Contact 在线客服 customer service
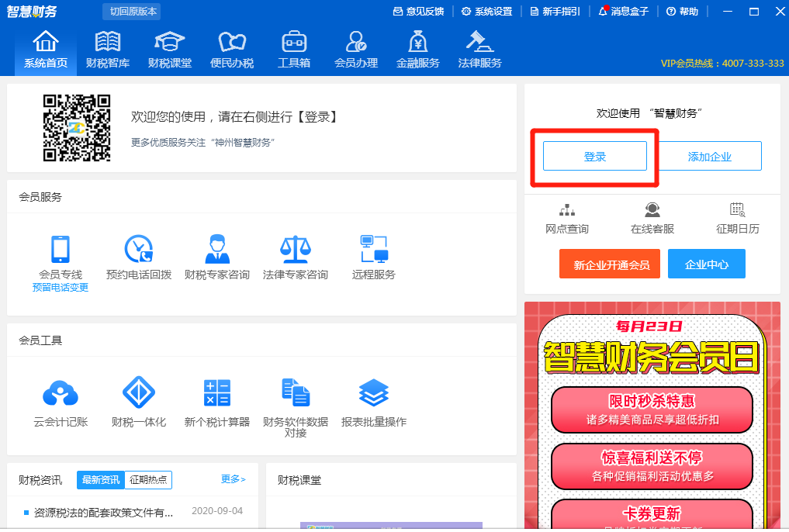This screenshot has width=789, height=532. 650,218
